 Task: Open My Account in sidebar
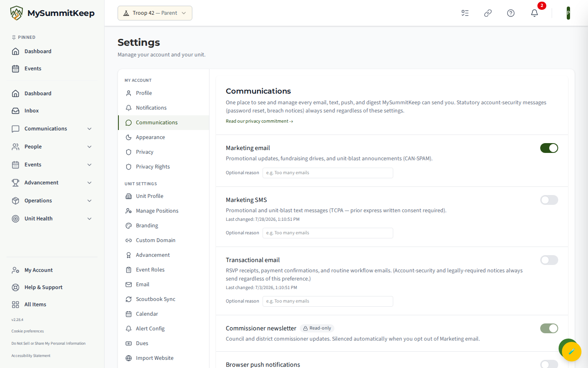coord(52,270)
